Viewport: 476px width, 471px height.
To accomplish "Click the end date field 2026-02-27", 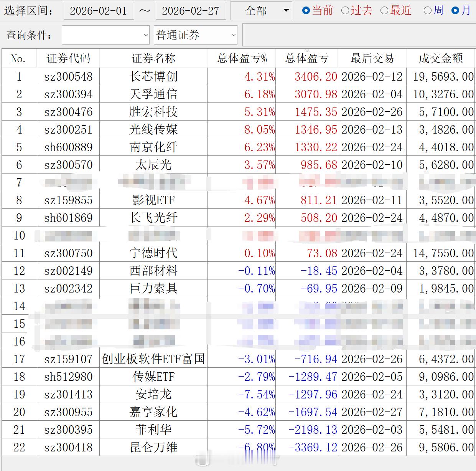I will pos(191,11).
